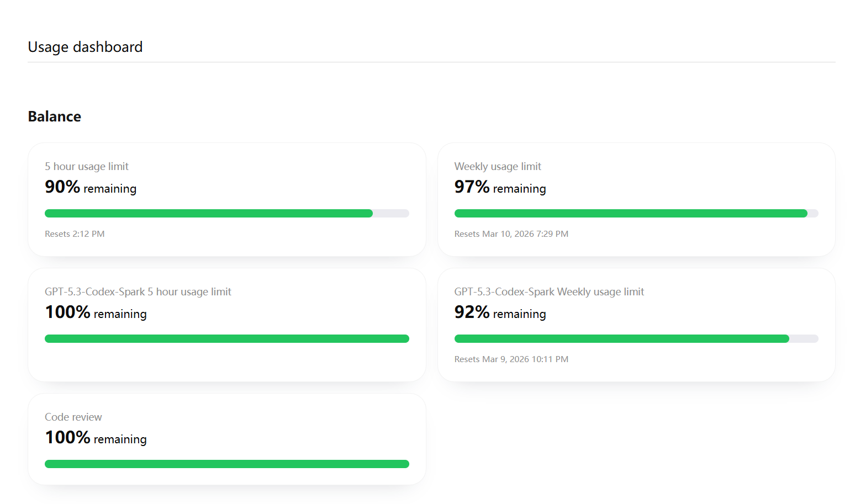Screen dimensions: 855x504
Task: Select the GPT-5.3-Codex-Spark 5 hour usage limit label
Action: pyautogui.click(x=138, y=291)
